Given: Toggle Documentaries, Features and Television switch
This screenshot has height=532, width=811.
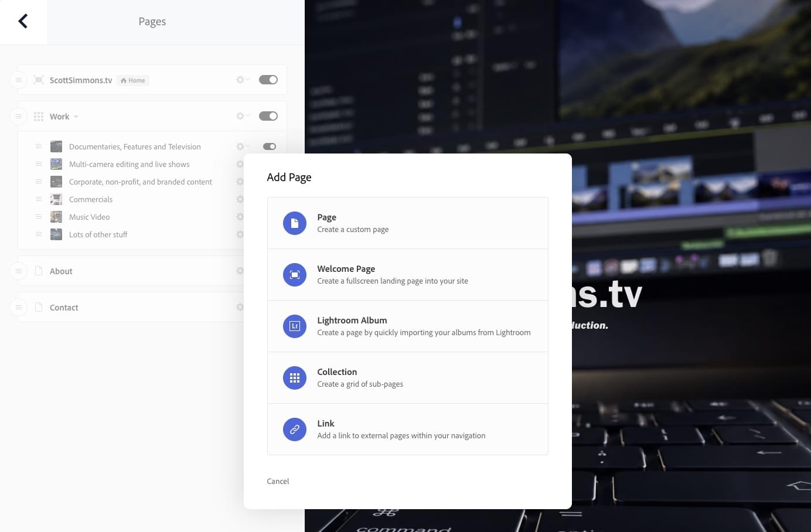Looking at the screenshot, I should (270, 146).
